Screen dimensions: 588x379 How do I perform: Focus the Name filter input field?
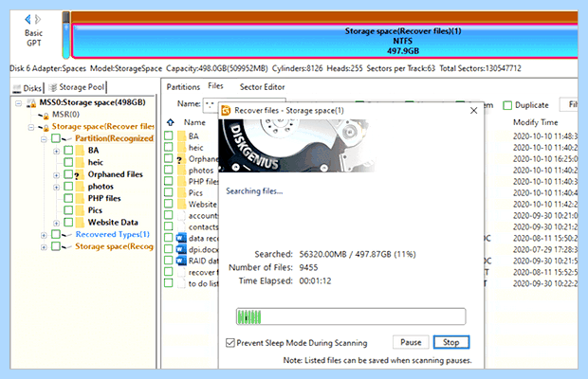pyautogui.click(x=211, y=105)
